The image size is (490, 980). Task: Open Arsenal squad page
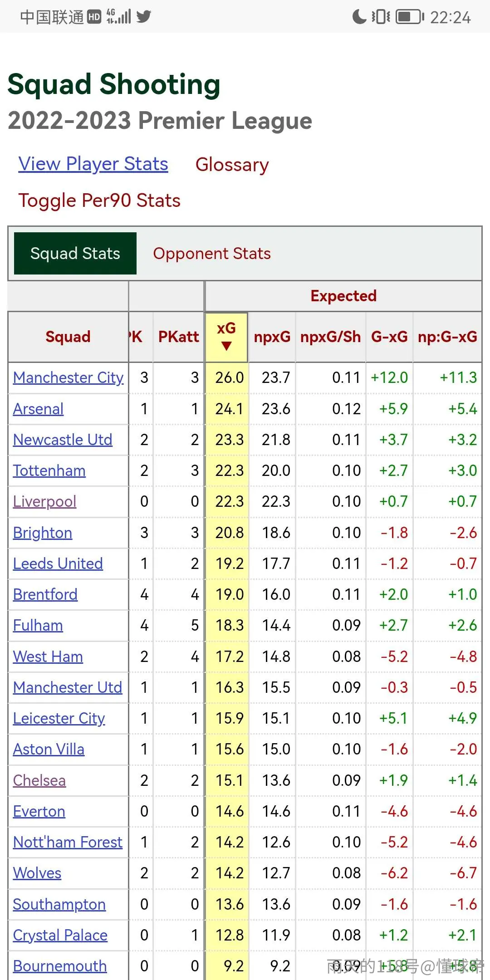point(38,409)
